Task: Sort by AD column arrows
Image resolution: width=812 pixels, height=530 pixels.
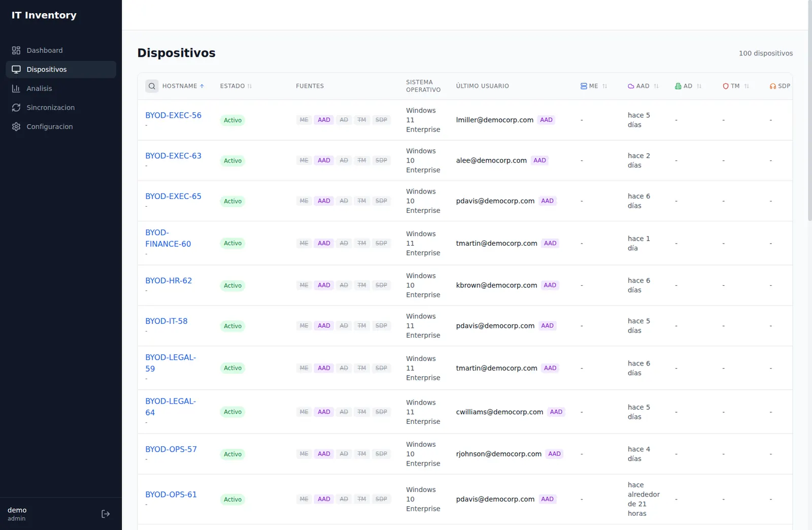Action: 699,86
